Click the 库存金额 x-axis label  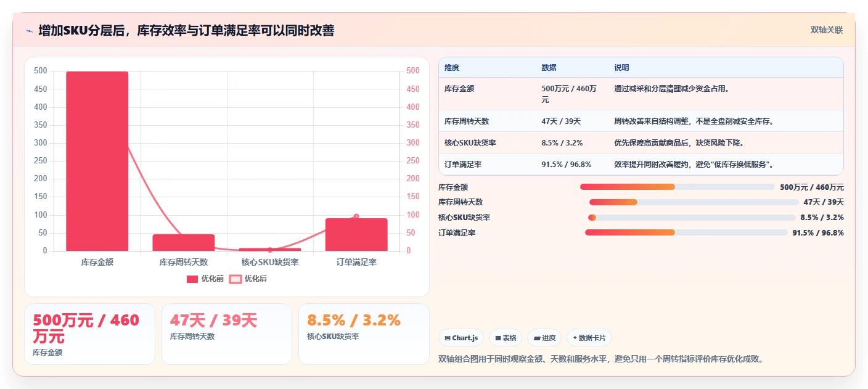pos(97,262)
